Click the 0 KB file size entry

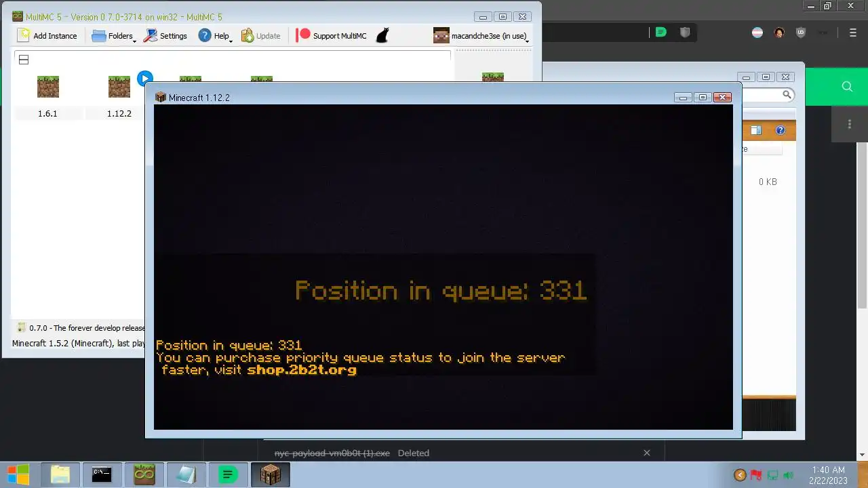click(768, 182)
